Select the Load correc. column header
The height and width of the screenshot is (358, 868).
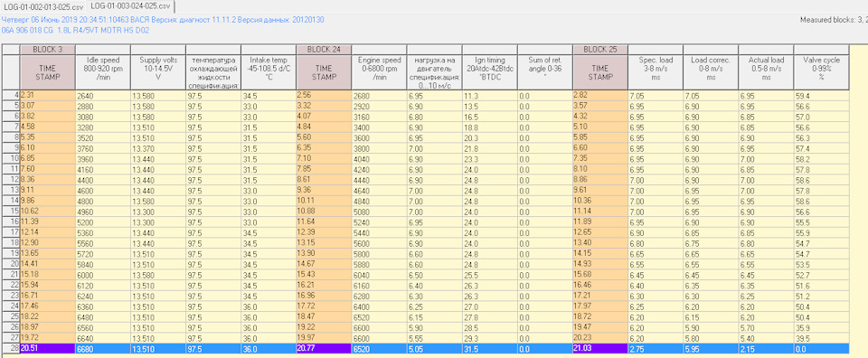[x=711, y=71]
